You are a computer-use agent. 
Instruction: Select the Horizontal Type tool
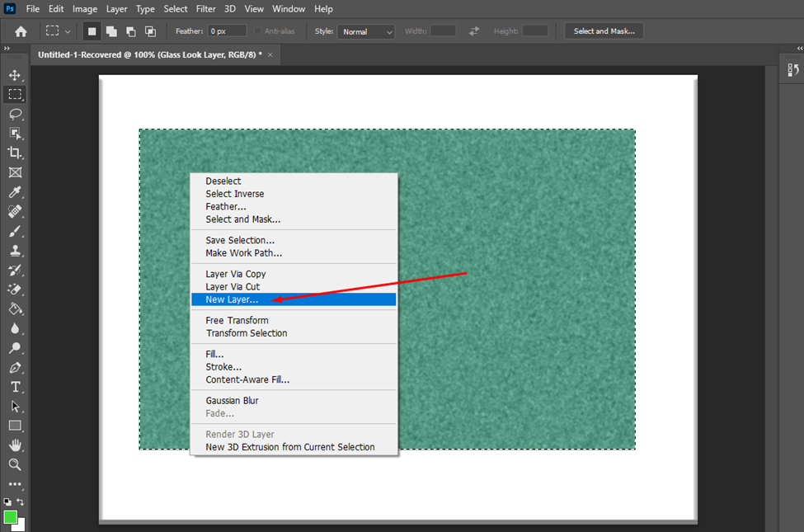[x=15, y=387]
